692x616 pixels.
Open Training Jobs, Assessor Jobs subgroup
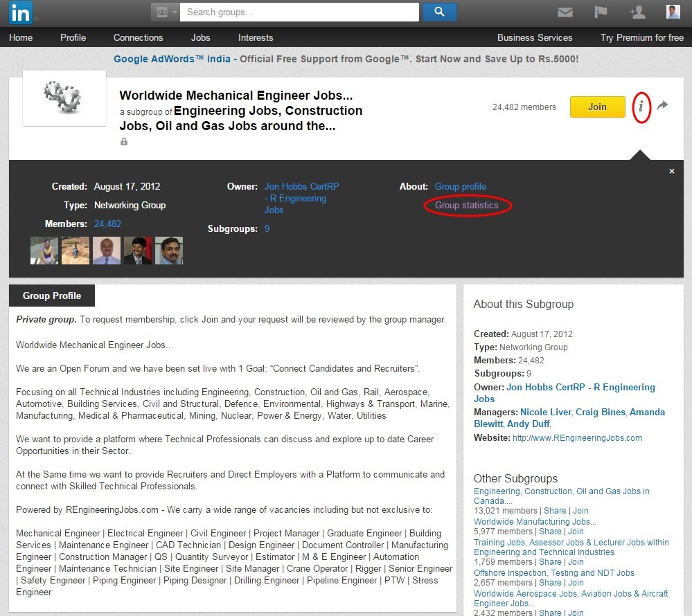[571, 547]
